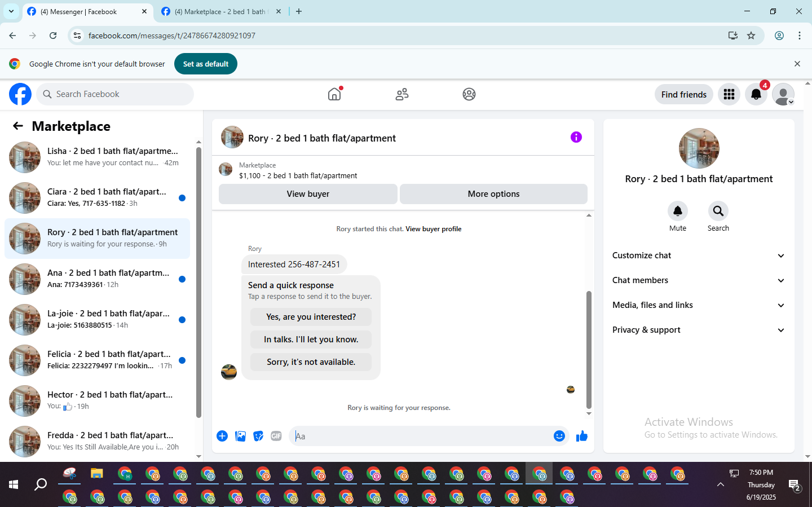Open Lisha's apartment conversation
812x507 pixels.
[97, 157]
